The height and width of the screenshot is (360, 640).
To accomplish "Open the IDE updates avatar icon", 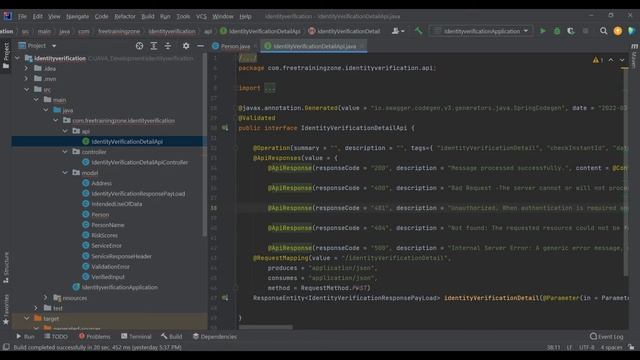I will (618, 31).
